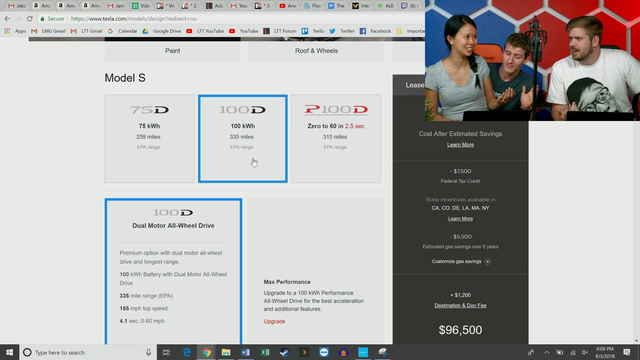Switch to Google Chrome on the taskbar
Screen dimensions: 640x360
206,352
